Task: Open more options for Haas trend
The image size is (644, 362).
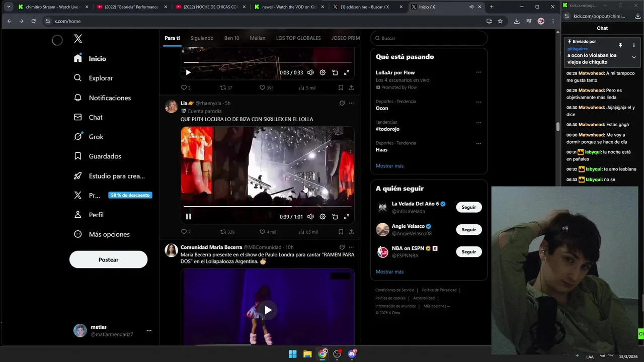Action: (478, 143)
